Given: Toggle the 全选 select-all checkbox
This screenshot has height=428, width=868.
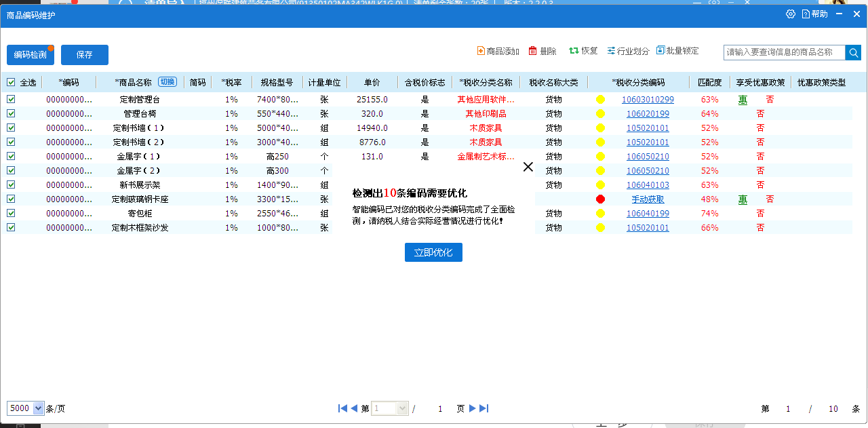Looking at the screenshot, I should [11, 82].
